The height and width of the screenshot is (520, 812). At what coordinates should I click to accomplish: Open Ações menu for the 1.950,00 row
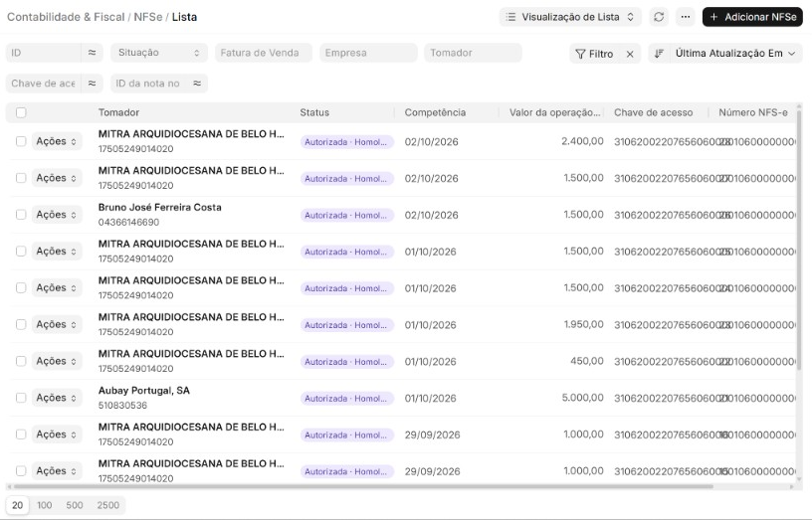pyautogui.click(x=57, y=324)
